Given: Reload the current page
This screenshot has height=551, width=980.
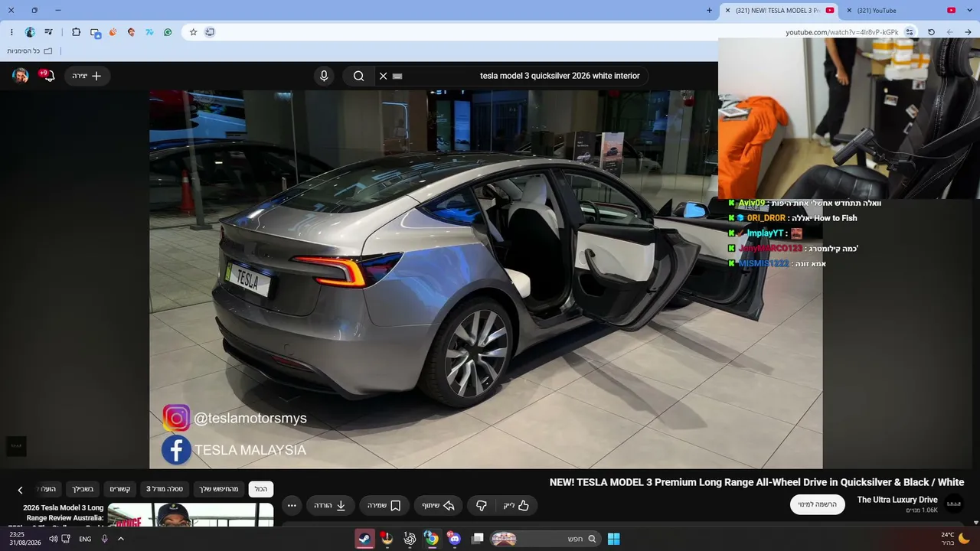Looking at the screenshot, I should tap(931, 32).
